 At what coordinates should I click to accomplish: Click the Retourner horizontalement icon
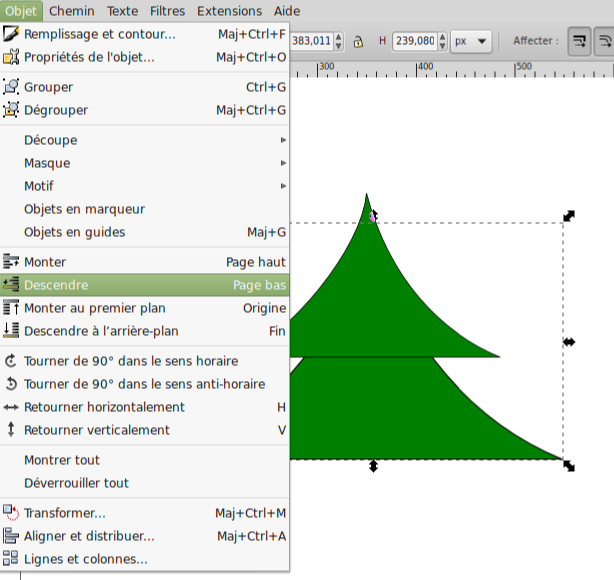[x=11, y=407]
